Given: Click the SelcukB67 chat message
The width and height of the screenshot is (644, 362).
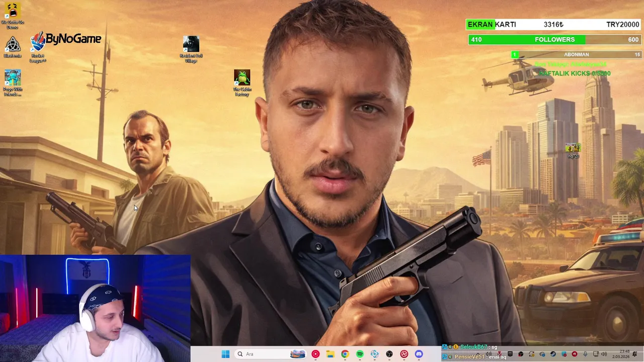Looking at the screenshot, I should [x=470, y=347].
